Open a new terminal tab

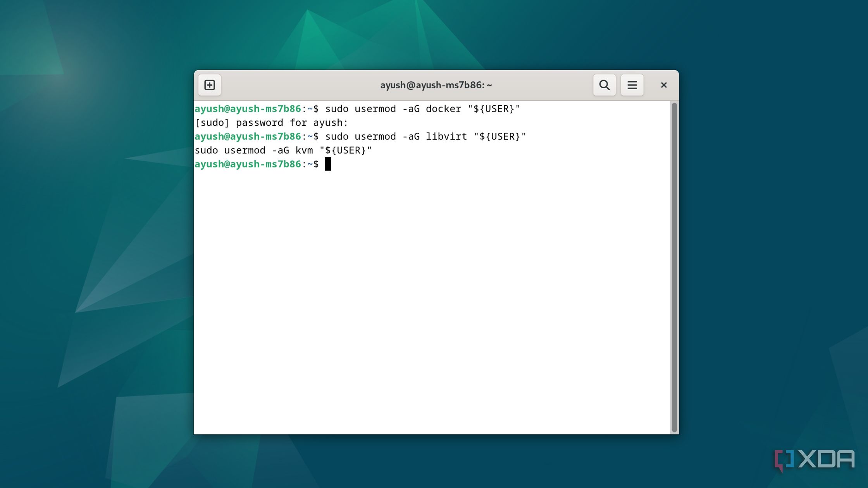210,85
